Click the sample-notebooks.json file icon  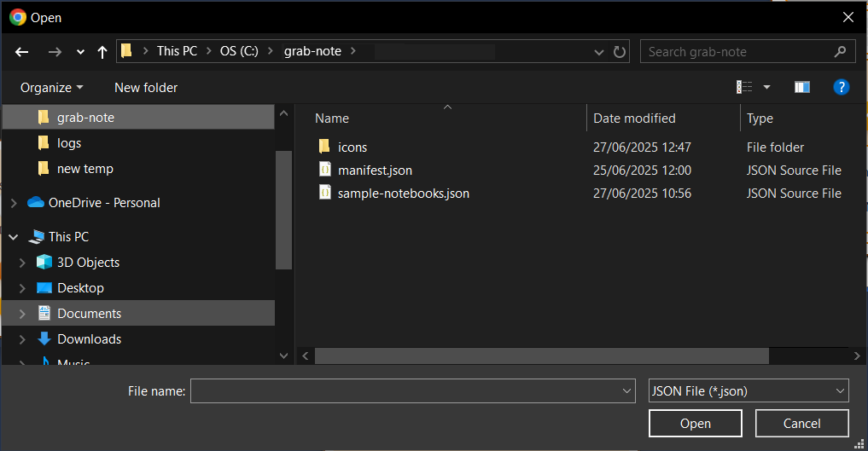click(325, 193)
